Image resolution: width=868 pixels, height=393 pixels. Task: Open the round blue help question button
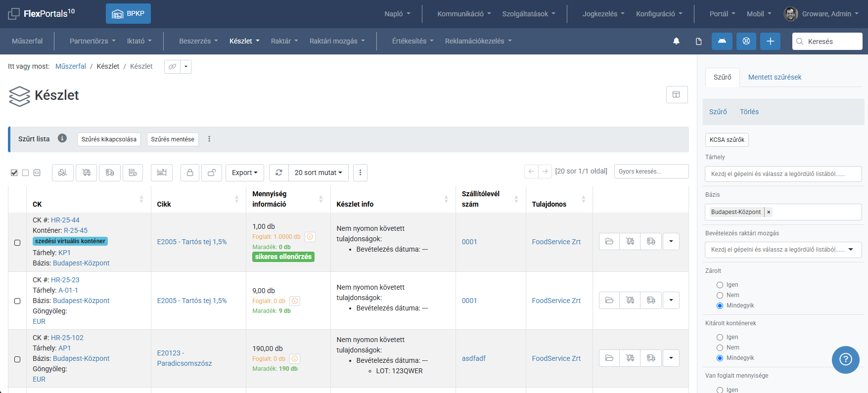(x=846, y=359)
